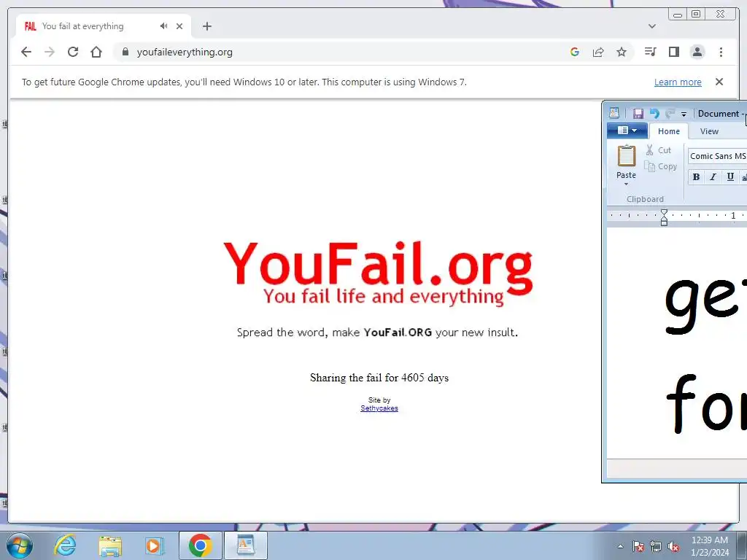Toggle Underline formatting in WordPad
Image resolution: width=747 pixels, height=560 pixels.
tap(729, 176)
